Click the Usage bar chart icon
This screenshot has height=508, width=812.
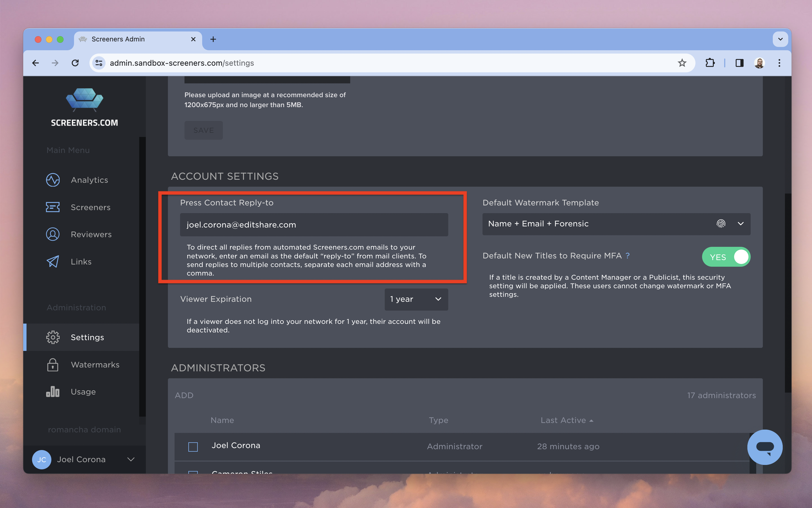(53, 392)
